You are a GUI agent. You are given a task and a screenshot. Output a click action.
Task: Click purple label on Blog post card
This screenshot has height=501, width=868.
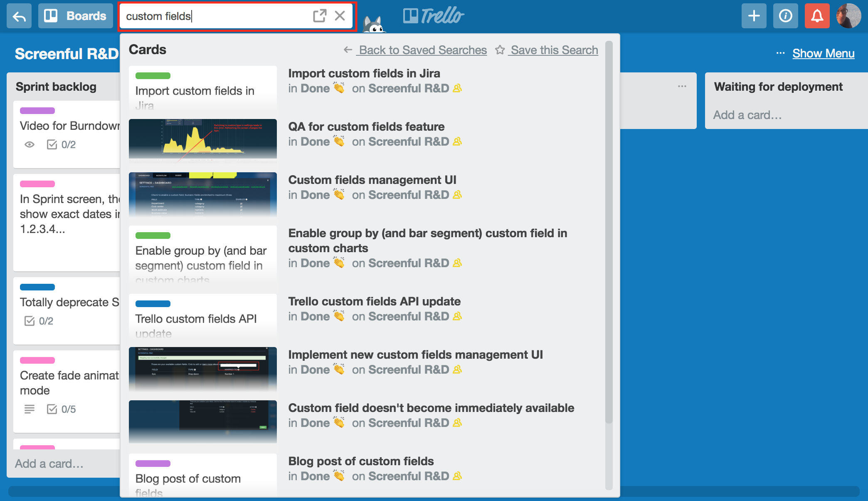[x=153, y=464]
